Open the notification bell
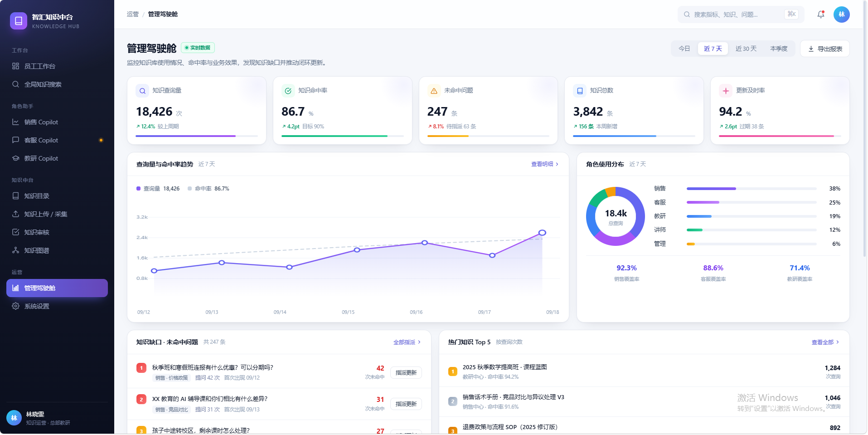The height and width of the screenshot is (435, 868). pyautogui.click(x=821, y=15)
